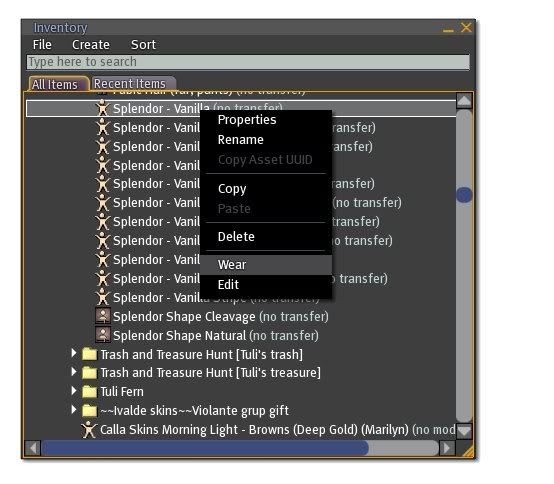Screen dimensions: 554x484
Task: Select Copy in the context menu
Action: click(x=232, y=189)
